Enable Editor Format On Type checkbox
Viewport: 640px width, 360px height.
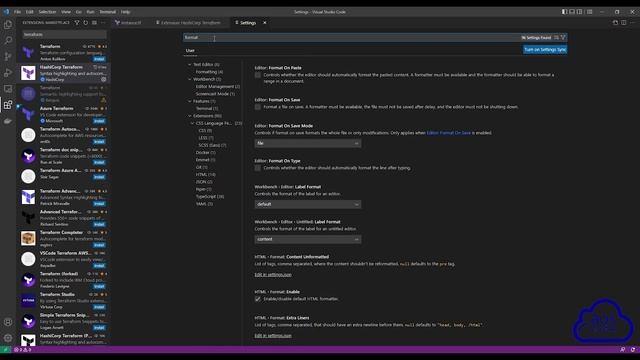click(258, 168)
